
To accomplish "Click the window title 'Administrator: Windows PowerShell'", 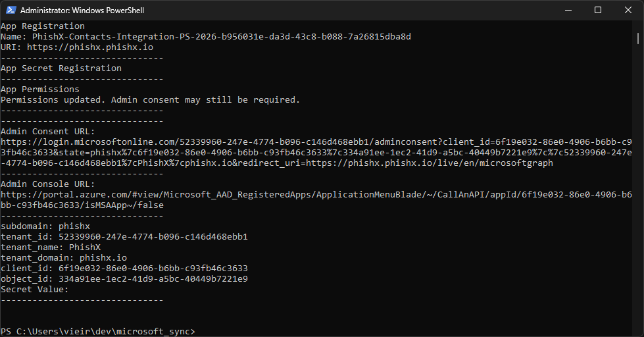I will pyautogui.click(x=82, y=11).
